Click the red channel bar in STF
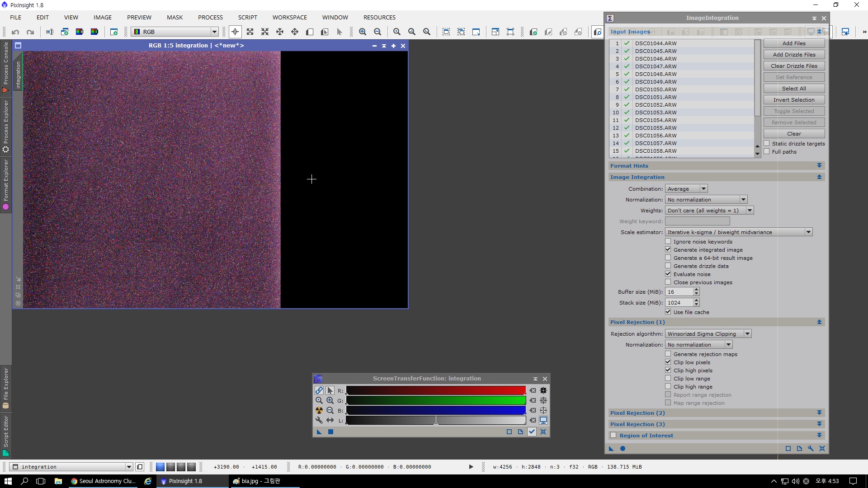868x488 pixels. click(x=436, y=390)
